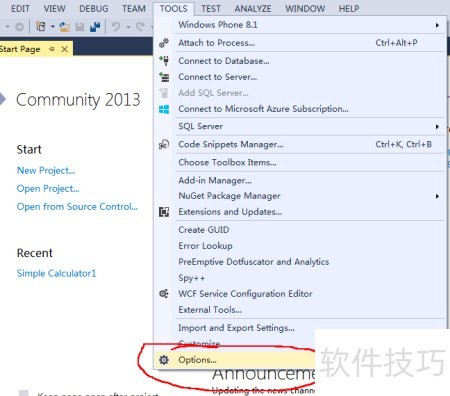Open the EDIT menu

[20, 8]
